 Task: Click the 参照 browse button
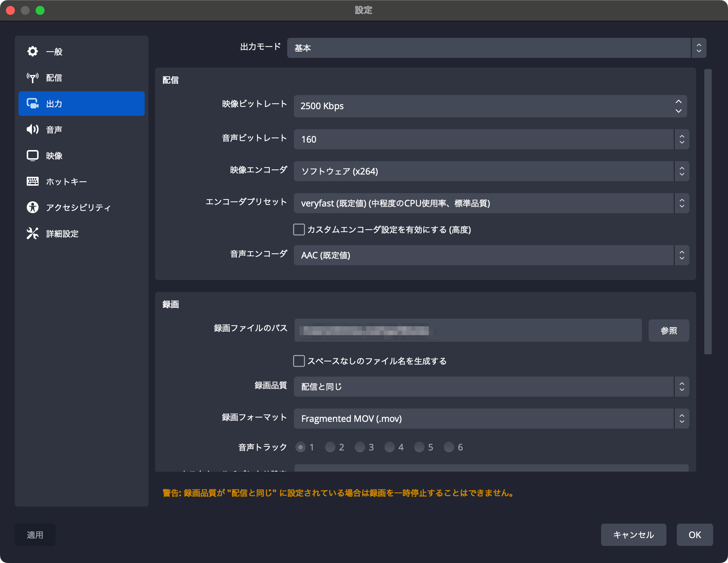[669, 330]
